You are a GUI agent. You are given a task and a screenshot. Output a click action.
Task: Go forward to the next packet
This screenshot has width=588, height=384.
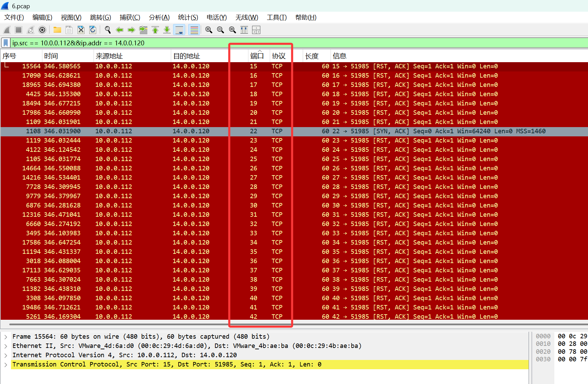[131, 30]
